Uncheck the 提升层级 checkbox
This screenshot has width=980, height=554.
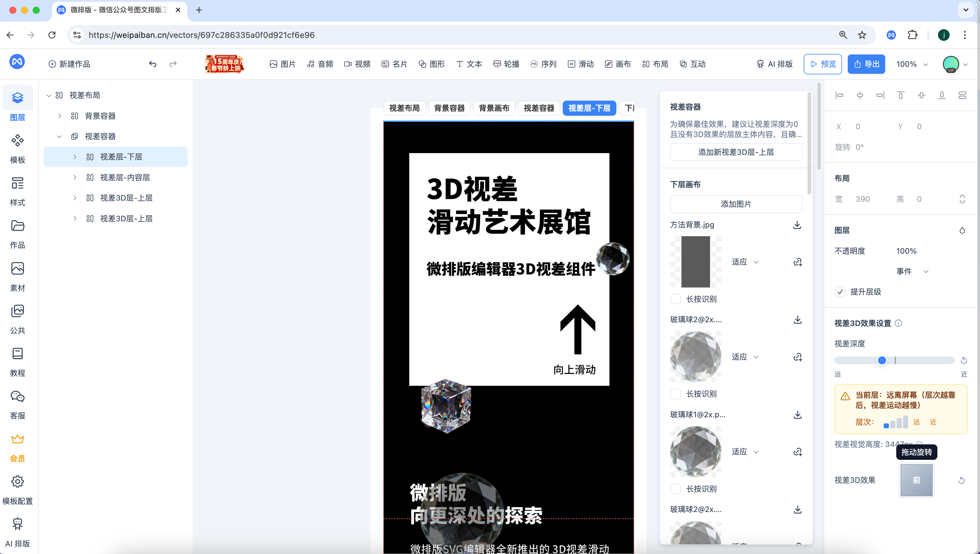tap(840, 292)
